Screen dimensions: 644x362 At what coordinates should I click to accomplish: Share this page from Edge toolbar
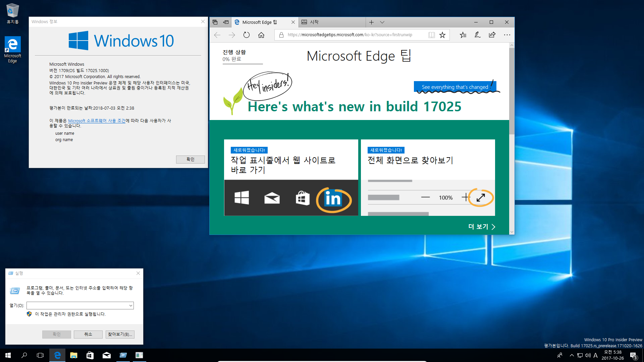(x=492, y=35)
